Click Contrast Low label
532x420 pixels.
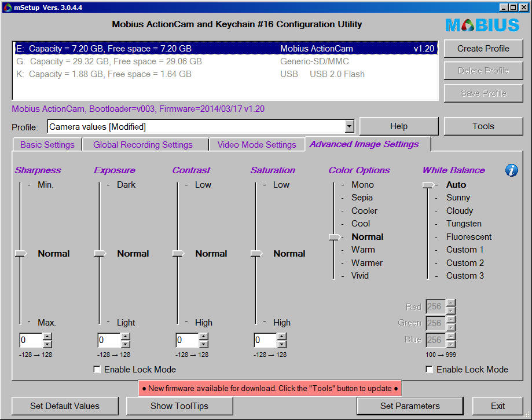[x=203, y=185]
